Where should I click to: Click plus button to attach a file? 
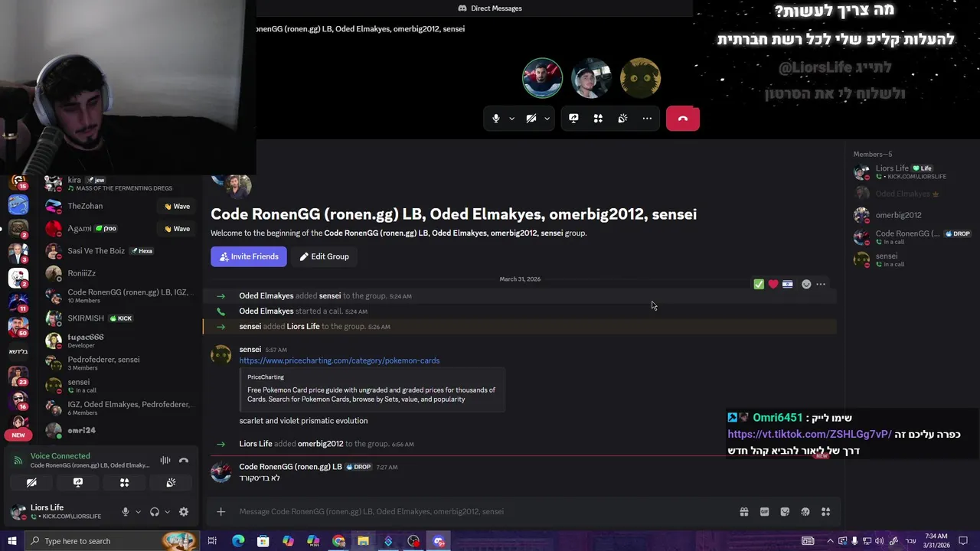(x=220, y=512)
